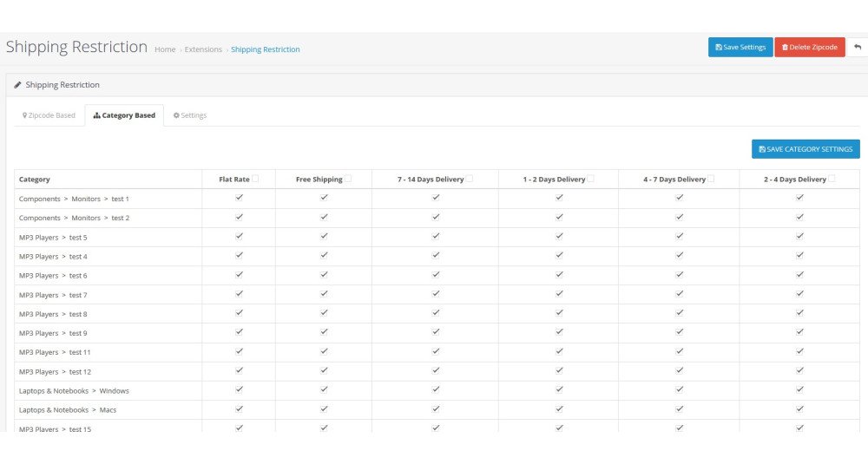Screen dimensions: 868x464
Task: Click 'Laptops & Notebooks > Macs' category
Action: (68, 410)
